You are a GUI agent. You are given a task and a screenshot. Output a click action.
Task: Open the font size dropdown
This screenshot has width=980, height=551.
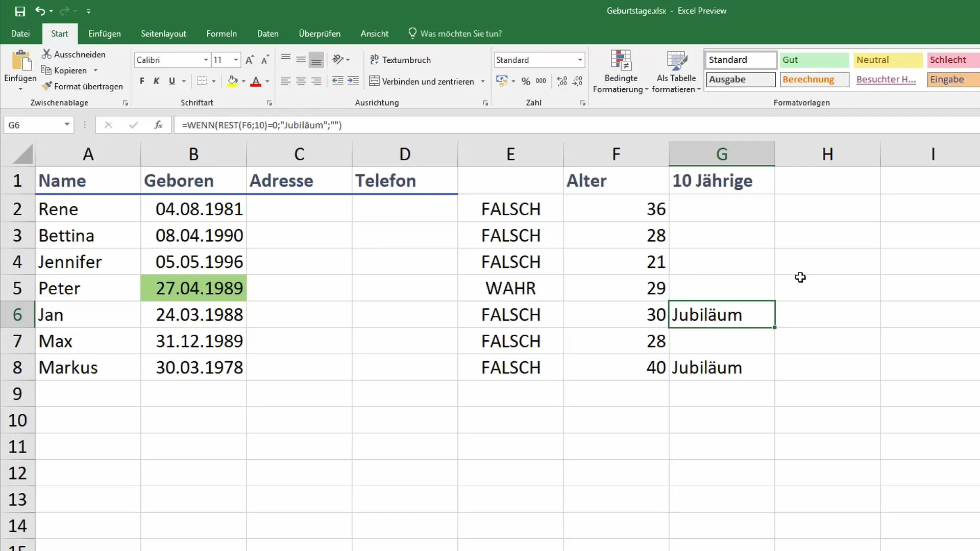pyautogui.click(x=236, y=60)
